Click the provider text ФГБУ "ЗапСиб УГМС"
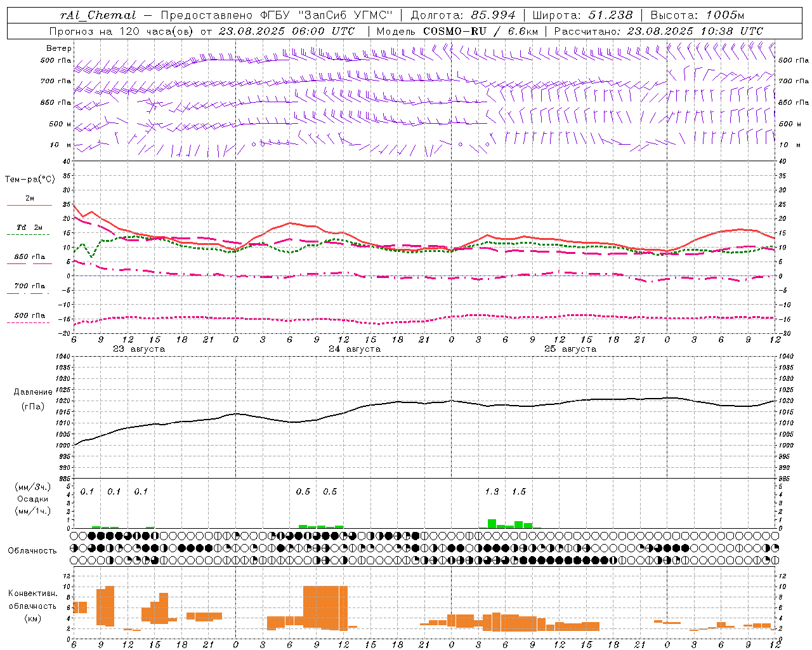812x650 pixels. (x=327, y=15)
